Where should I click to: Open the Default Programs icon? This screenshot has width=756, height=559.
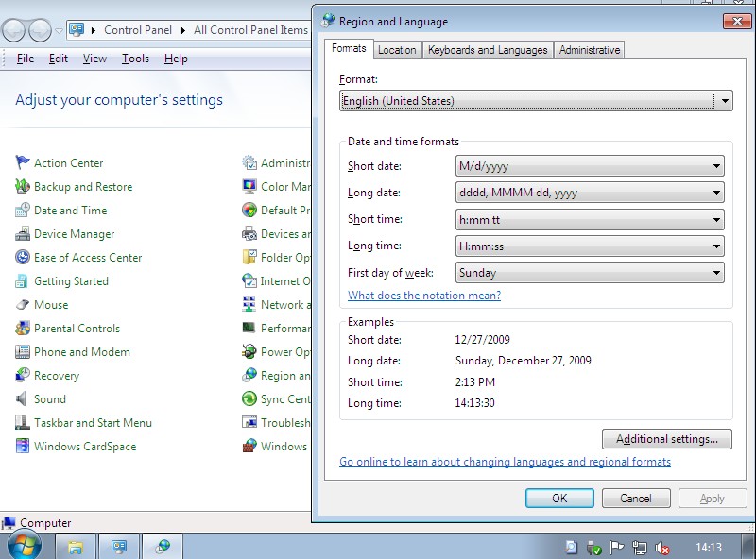(x=249, y=211)
